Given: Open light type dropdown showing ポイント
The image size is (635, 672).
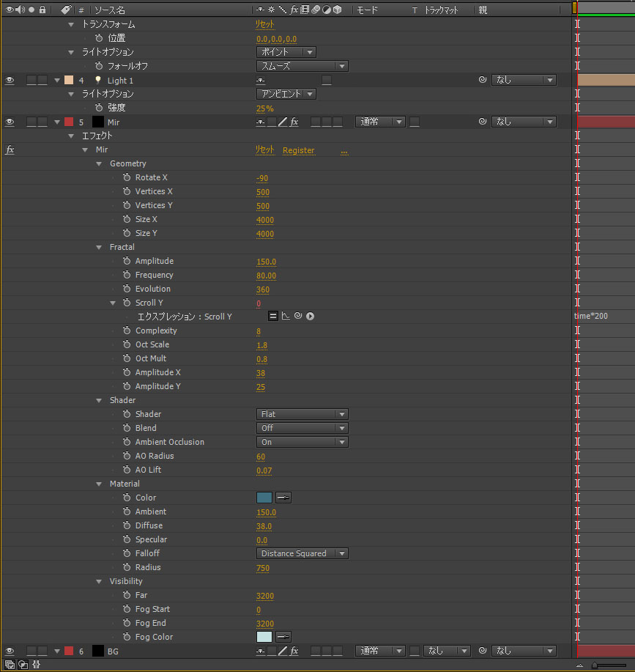Looking at the screenshot, I should (286, 52).
